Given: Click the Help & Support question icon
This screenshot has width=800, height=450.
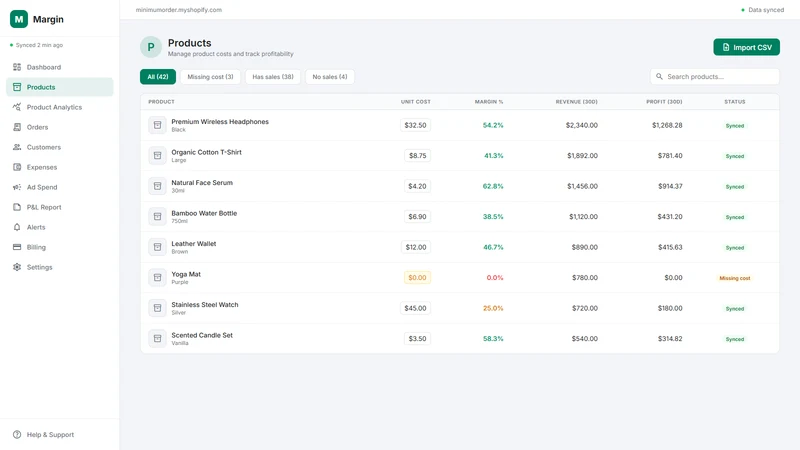Looking at the screenshot, I should click(x=17, y=435).
